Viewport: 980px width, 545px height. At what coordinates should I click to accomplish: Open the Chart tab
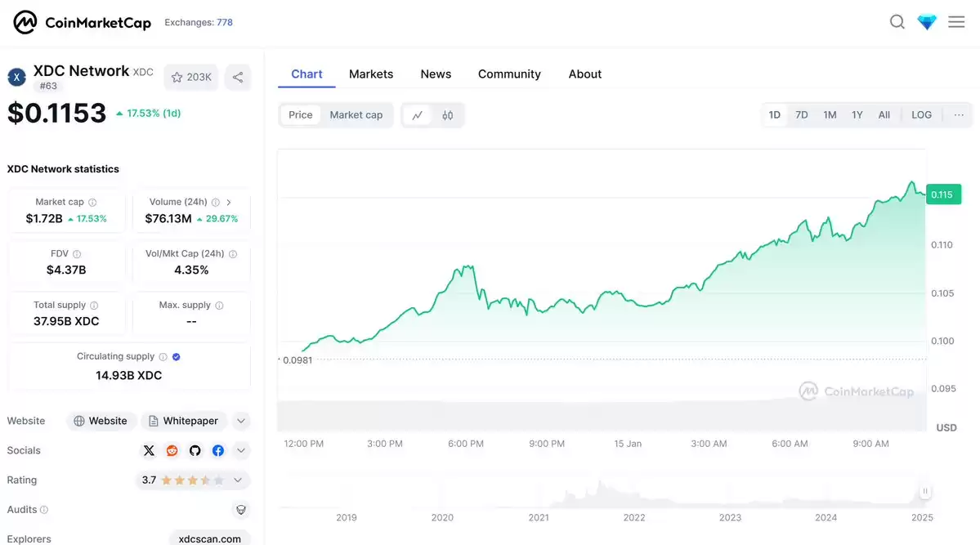point(307,74)
